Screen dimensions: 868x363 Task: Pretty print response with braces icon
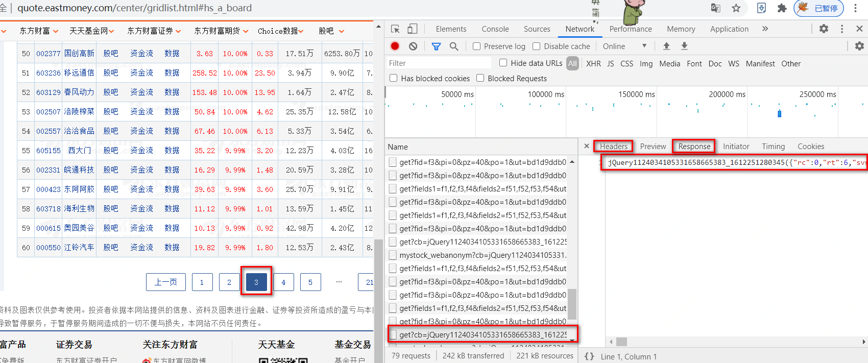(x=589, y=356)
